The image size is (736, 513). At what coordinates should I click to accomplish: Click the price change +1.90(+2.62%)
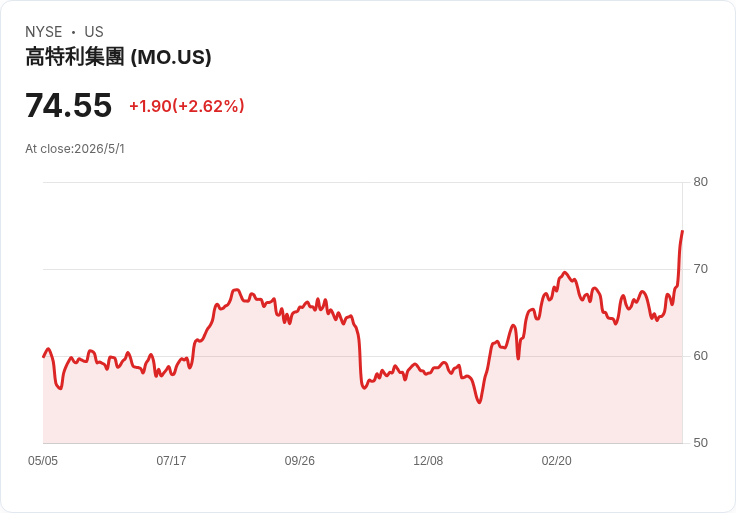(x=187, y=106)
